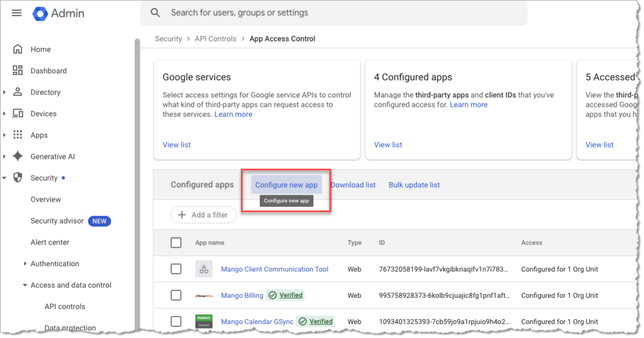Collapse the Security section arrow

(4, 178)
